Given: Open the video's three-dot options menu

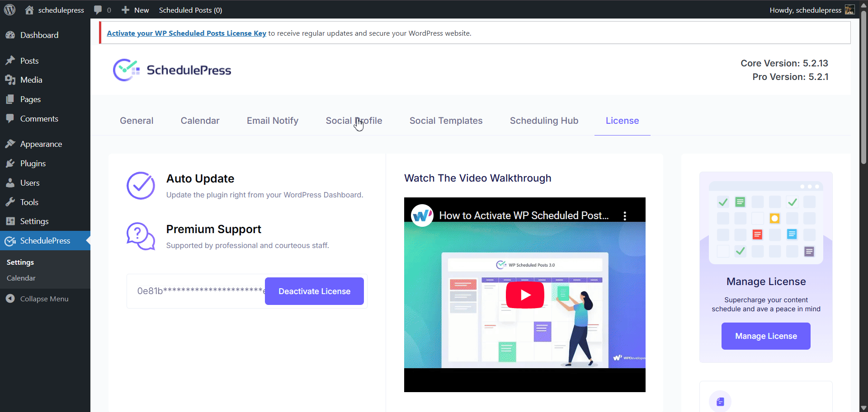Looking at the screenshot, I should tap(625, 216).
